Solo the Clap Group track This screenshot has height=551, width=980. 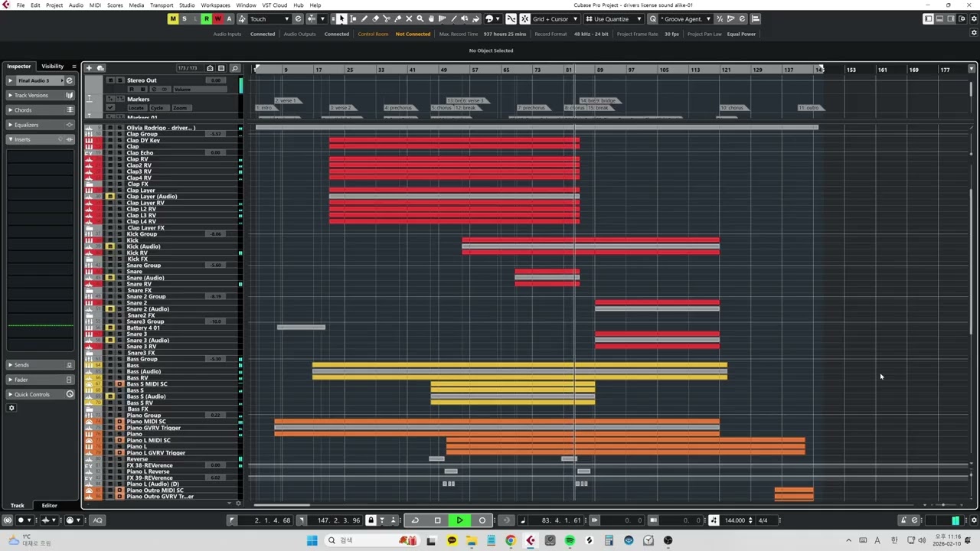pos(119,134)
